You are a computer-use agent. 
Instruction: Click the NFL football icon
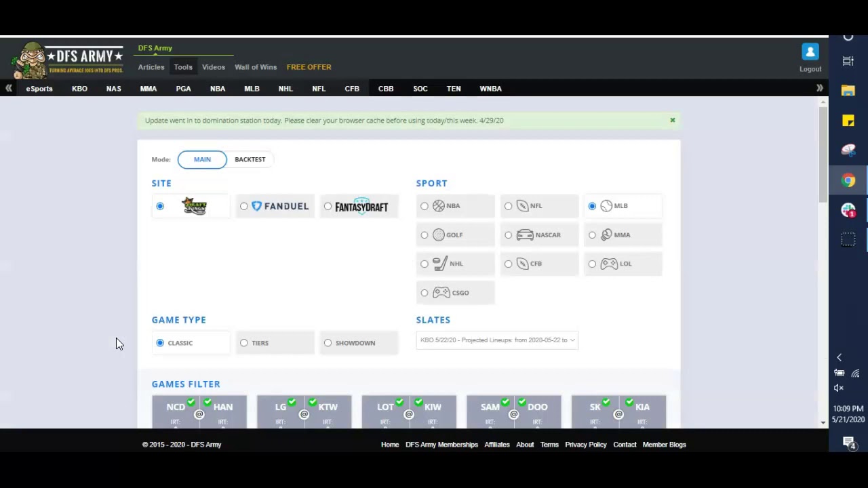tap(523, 206)
